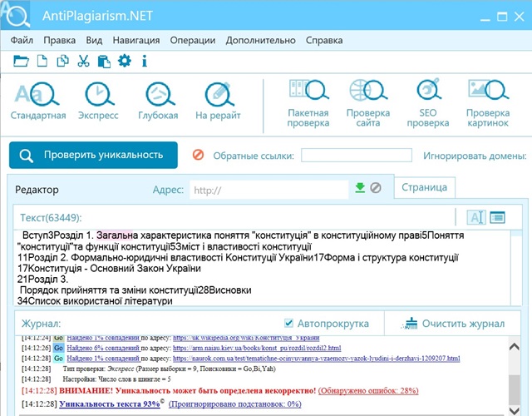Open Проверка сайта tool
Viewport: 532px width, 416px height.
(368, 103)
